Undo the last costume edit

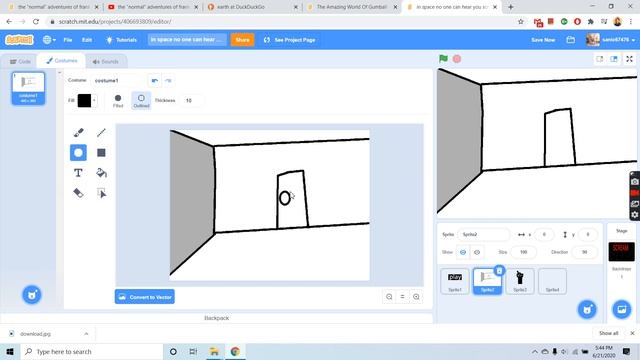pyautogui.click(x=155, y=80)
